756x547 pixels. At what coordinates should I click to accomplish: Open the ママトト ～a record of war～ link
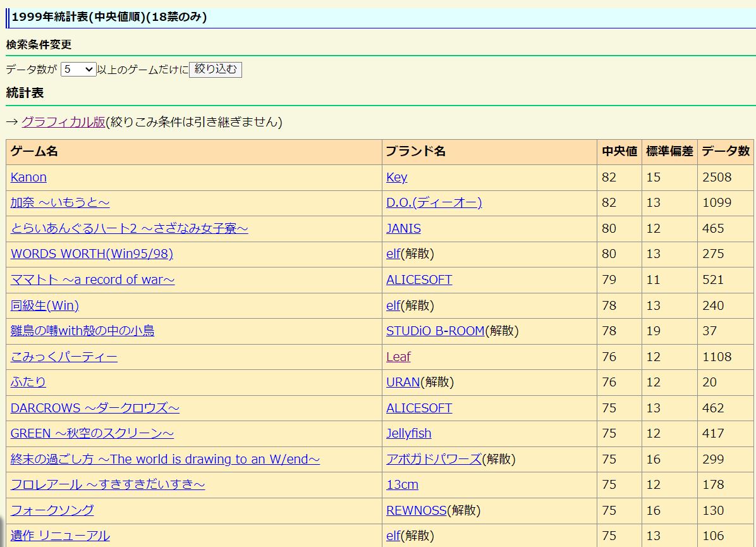pyautogui.click(x=92, y=280)
